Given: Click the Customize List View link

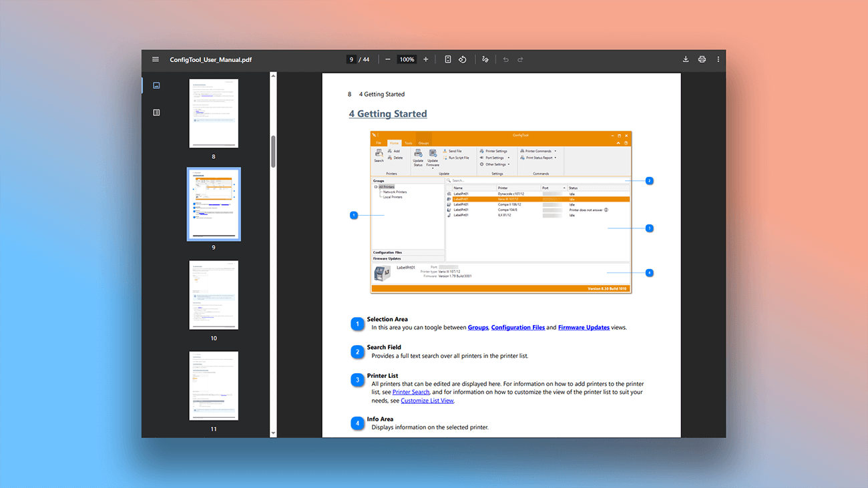Looking at the screenshot, I should pyautogui.click(x=427, y=400).
